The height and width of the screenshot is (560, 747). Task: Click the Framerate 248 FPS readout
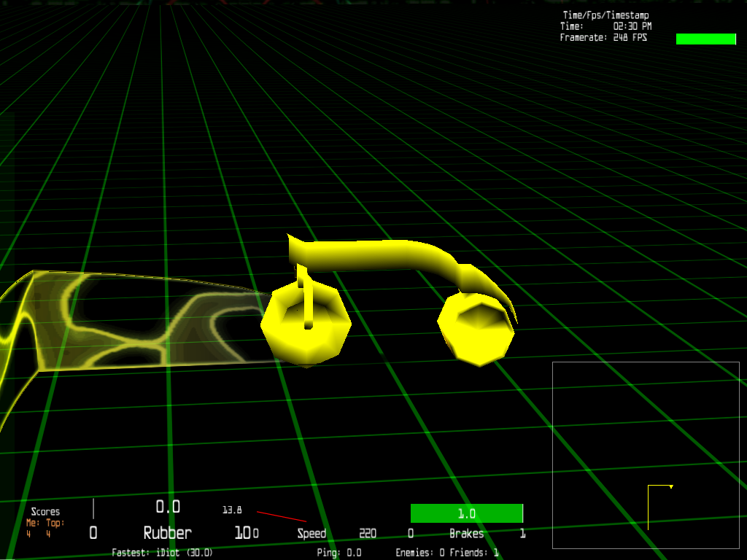(x=603, y=37)
